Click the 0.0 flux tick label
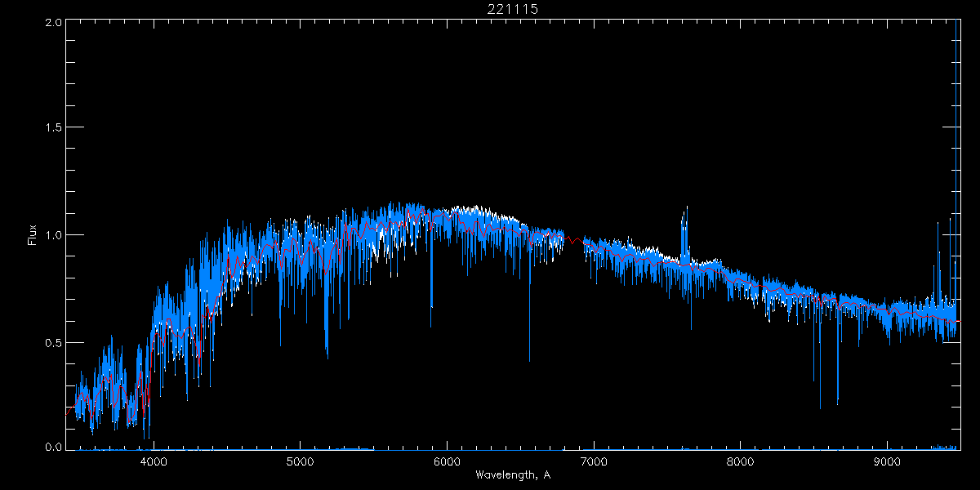This screenshot has width=980, height=490. click(53, 447)
